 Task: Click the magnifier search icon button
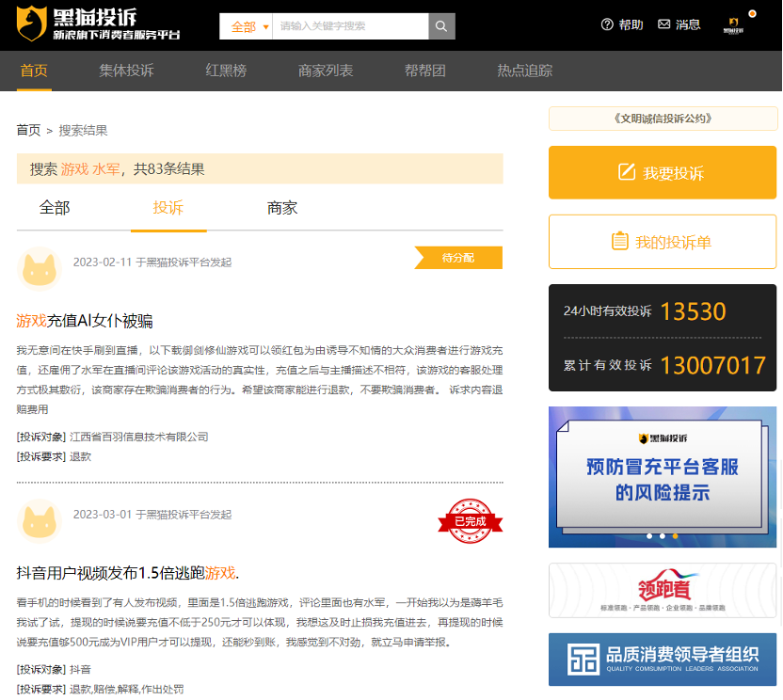point(441,26)
